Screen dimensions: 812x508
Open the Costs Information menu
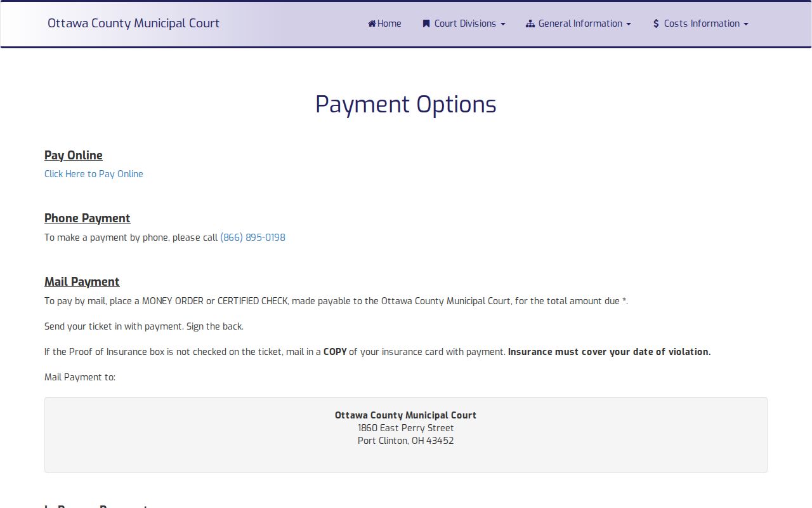[x=700, y=23]
